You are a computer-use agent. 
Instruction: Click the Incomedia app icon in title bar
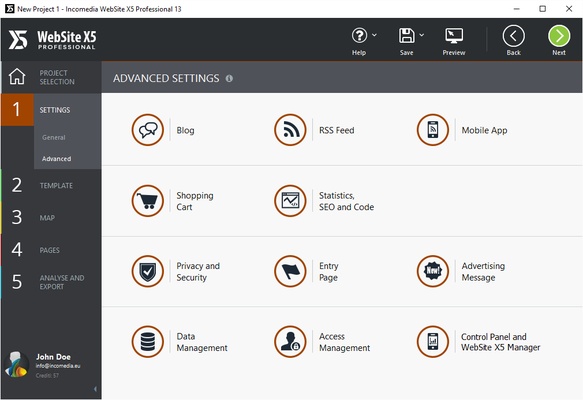pos(10,9)
